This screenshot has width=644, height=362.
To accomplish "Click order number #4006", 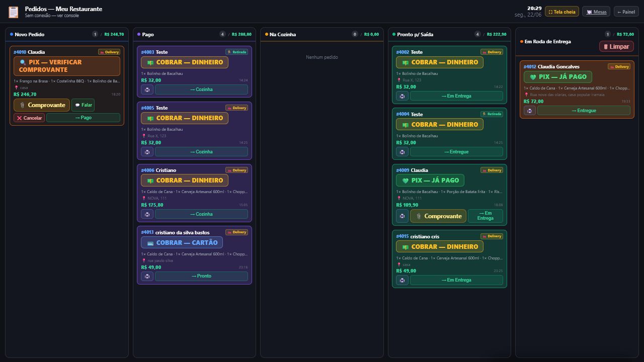I will [147, 170].
